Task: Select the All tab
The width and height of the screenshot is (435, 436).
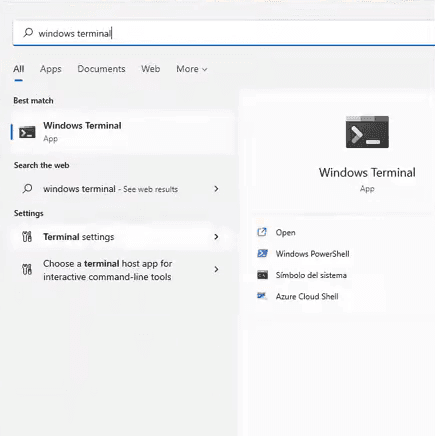Action: [19, 69]
